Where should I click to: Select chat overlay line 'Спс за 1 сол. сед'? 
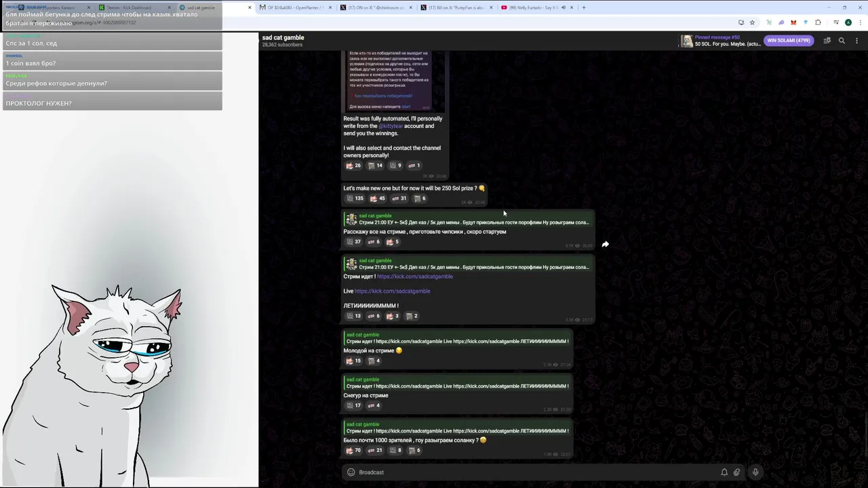tap(31, 43)
